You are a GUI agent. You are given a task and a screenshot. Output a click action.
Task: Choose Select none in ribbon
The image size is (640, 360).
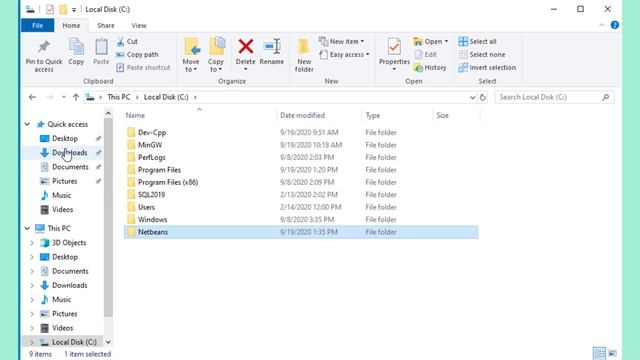482,55
